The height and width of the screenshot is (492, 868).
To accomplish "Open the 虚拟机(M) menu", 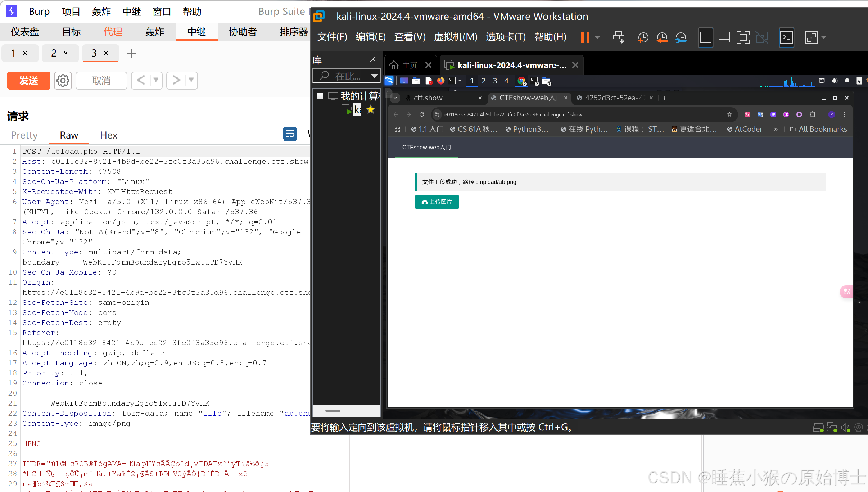I will (x=455, y=37).
